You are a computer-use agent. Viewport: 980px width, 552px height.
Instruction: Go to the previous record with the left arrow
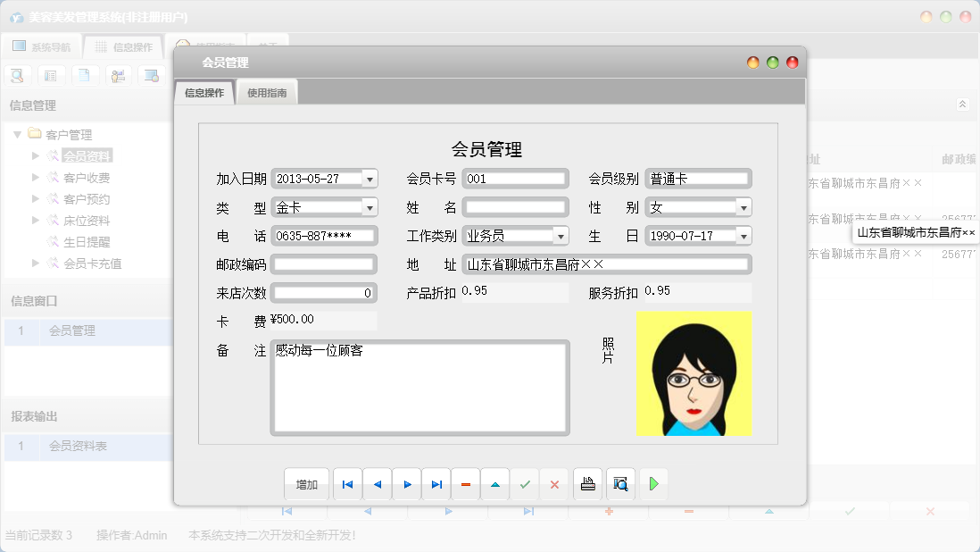coord(377,483)
